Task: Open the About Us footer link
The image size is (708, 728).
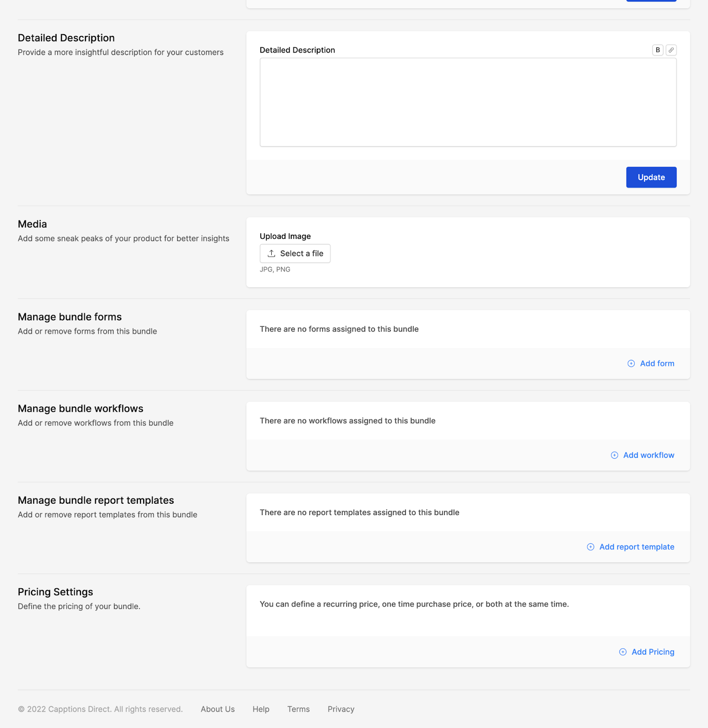Action: click(x=217, y=709)
